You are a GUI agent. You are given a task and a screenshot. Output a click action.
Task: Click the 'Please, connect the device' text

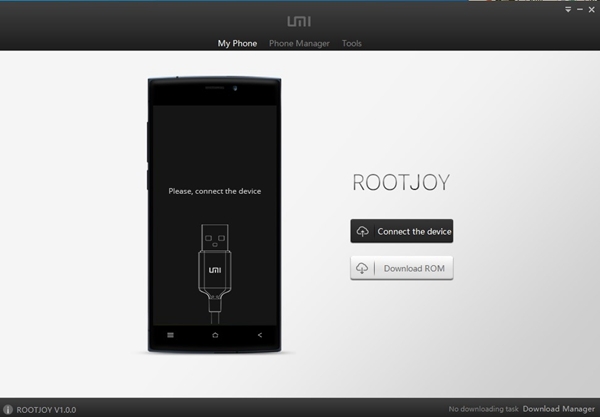(215, 191)
